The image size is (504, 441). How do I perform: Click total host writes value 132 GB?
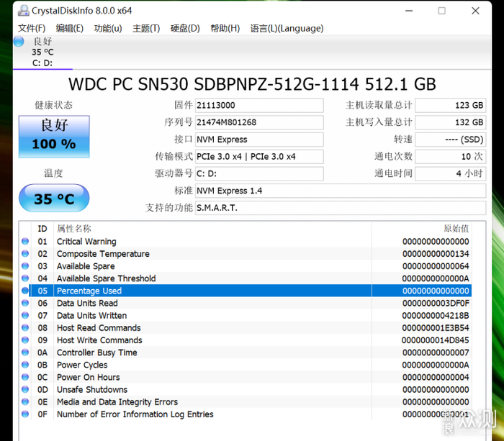(450, 122)
